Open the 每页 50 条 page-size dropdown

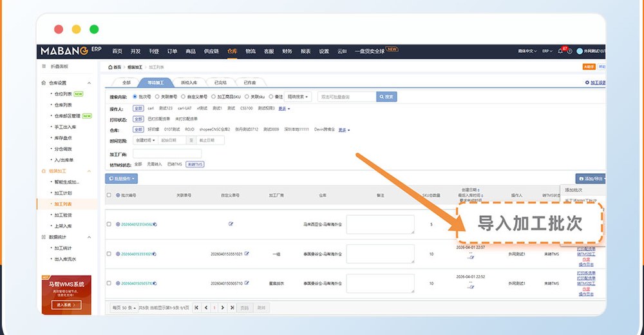[124, 307]
